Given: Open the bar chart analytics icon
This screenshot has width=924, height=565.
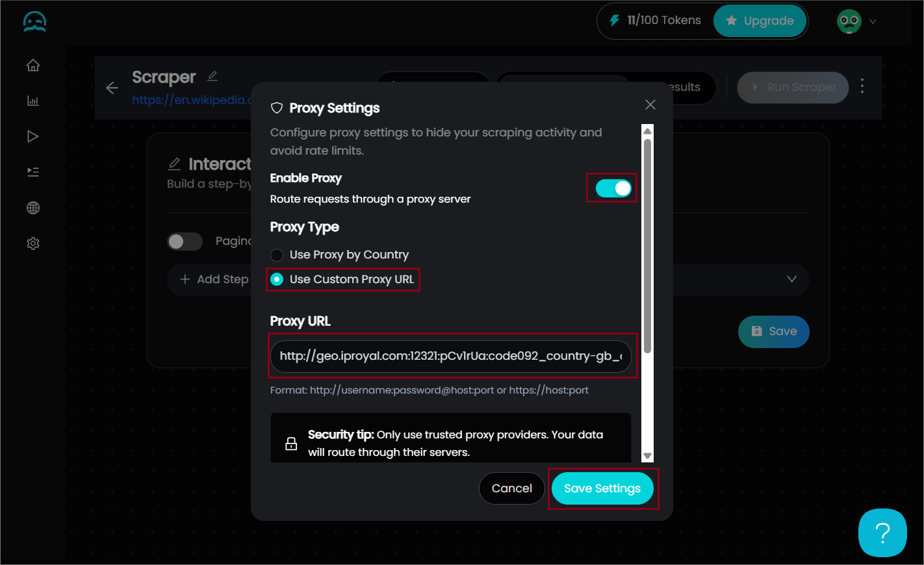Looking at the screenshot, I should 33,101.
